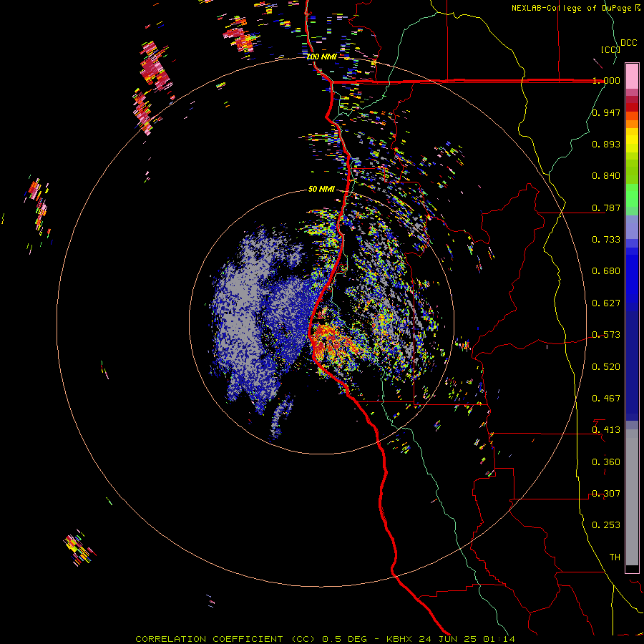Click the 1.000 value on the color scale

coord(606,80)
